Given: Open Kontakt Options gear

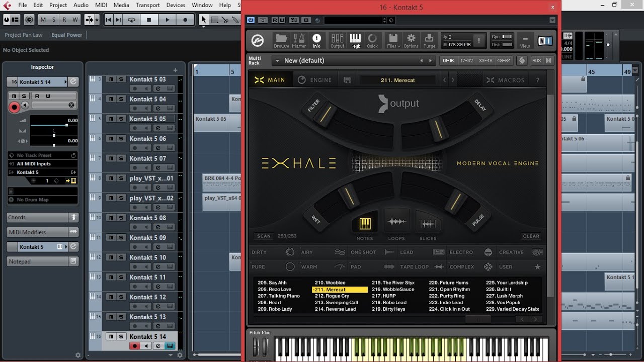Looking at the screenshot, I should click(x=411, y=40).
